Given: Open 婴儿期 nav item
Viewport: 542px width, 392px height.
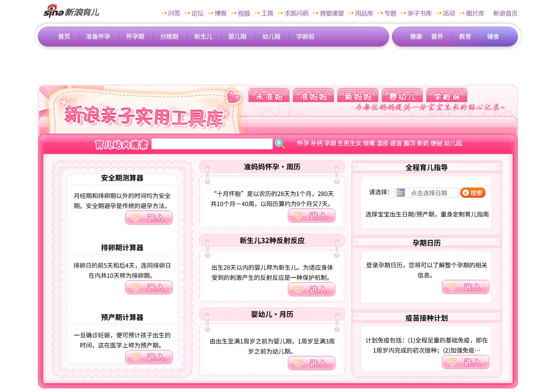Looking at the screenshot, I should 237,36.
